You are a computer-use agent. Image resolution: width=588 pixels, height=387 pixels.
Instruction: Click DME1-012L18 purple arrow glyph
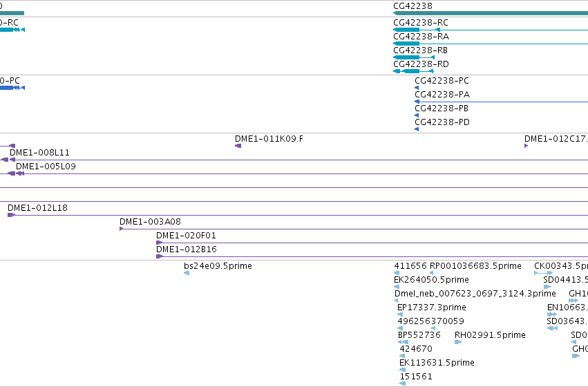coord(11,215)
